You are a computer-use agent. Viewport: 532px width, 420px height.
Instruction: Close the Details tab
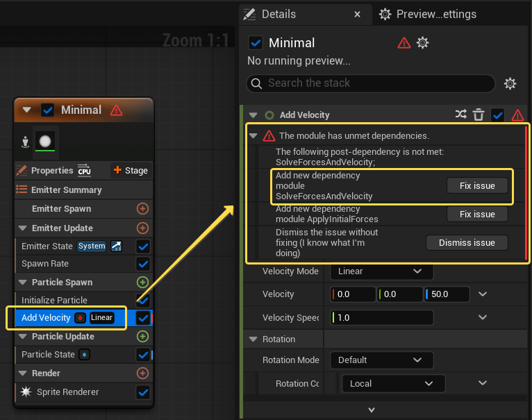click(x=357, y=15)
